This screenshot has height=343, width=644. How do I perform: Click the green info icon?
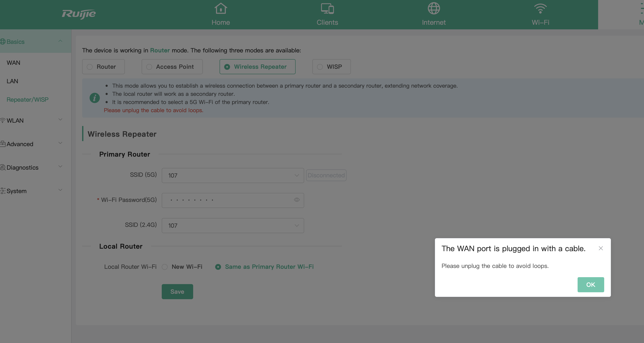coord(94,98)
